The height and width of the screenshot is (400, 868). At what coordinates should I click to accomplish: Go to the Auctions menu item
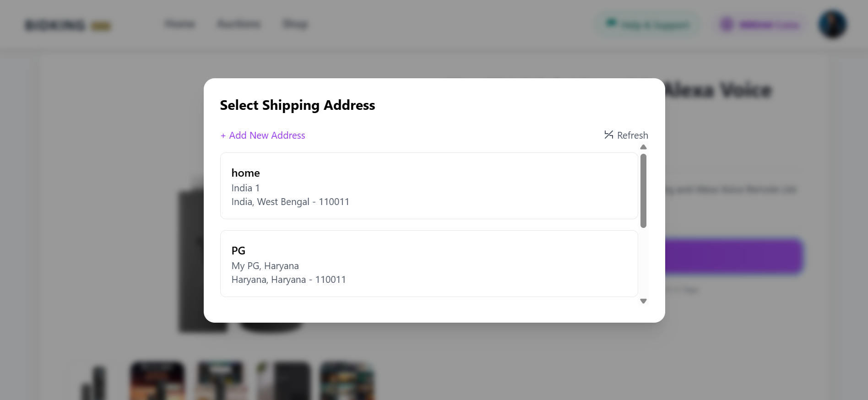coord(239,24)
